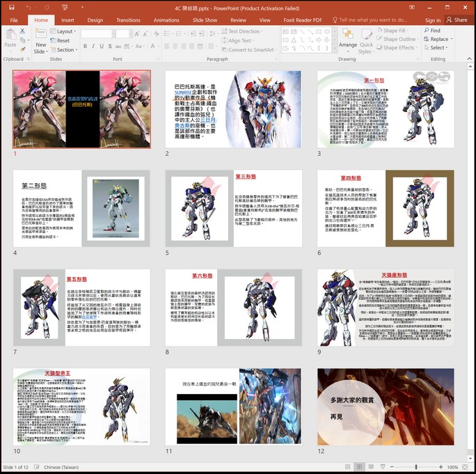Collapse the ribbon arrow
476x474 pixels.
(x=469, y=58)
